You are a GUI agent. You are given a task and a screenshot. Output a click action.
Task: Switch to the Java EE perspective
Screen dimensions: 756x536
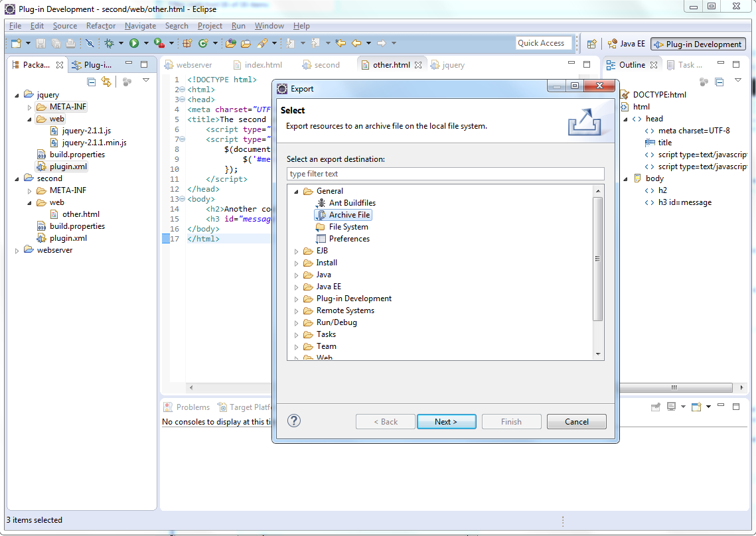(x=627, y=44)
